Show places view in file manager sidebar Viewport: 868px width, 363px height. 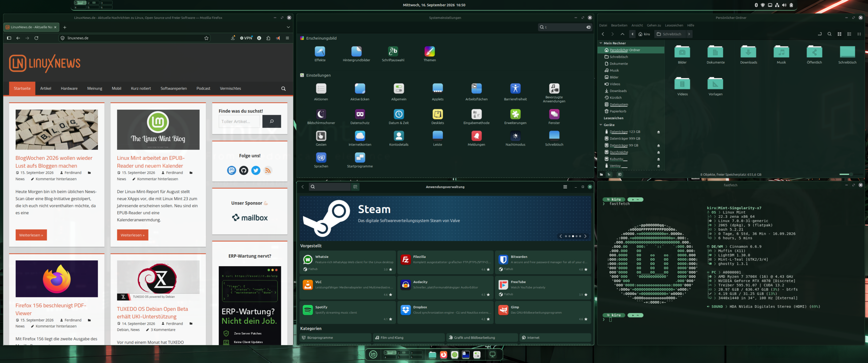(x=601, y=174)
